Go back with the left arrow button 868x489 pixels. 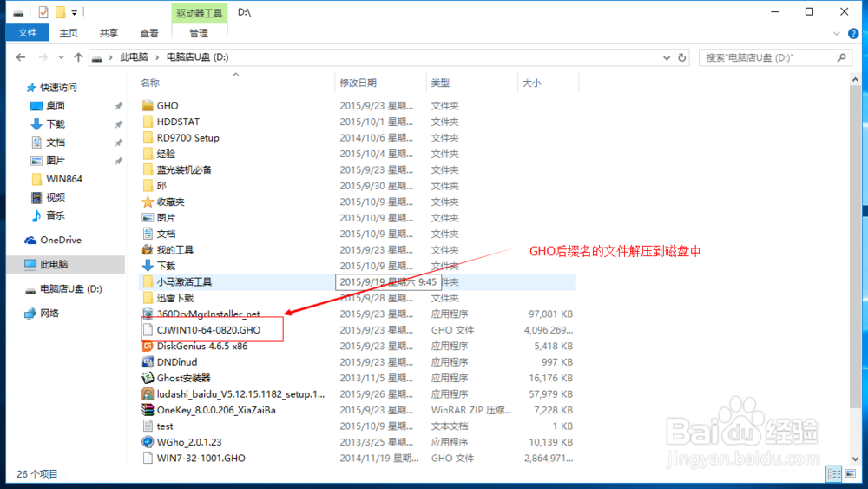(x=21, y=57)
